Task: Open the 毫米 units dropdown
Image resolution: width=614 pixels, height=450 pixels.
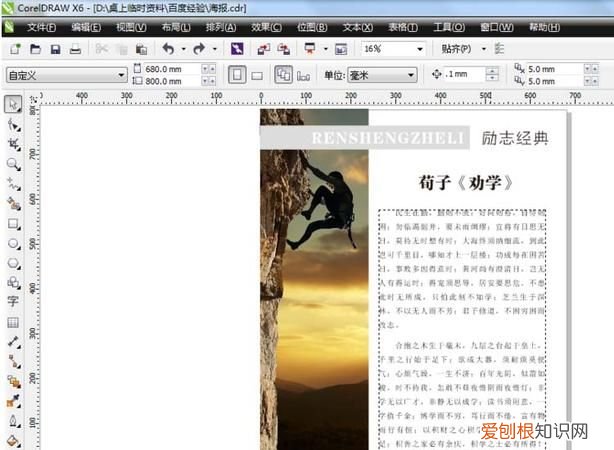Action: tap(411, 75)
